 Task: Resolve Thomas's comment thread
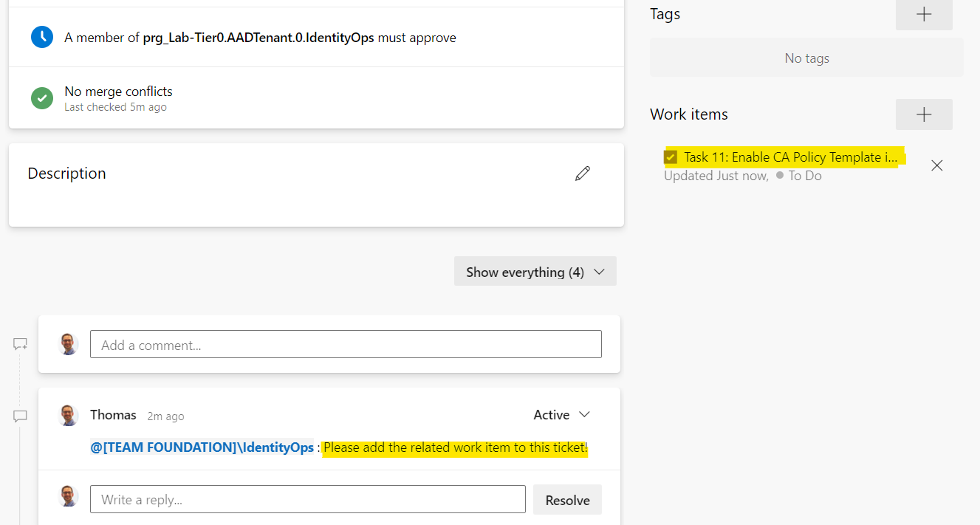[567, 500]
